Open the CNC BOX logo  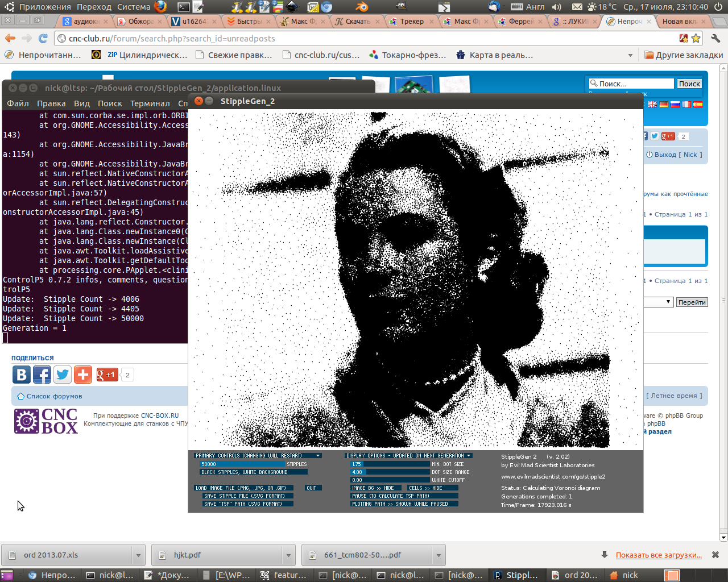pos(46,421)
